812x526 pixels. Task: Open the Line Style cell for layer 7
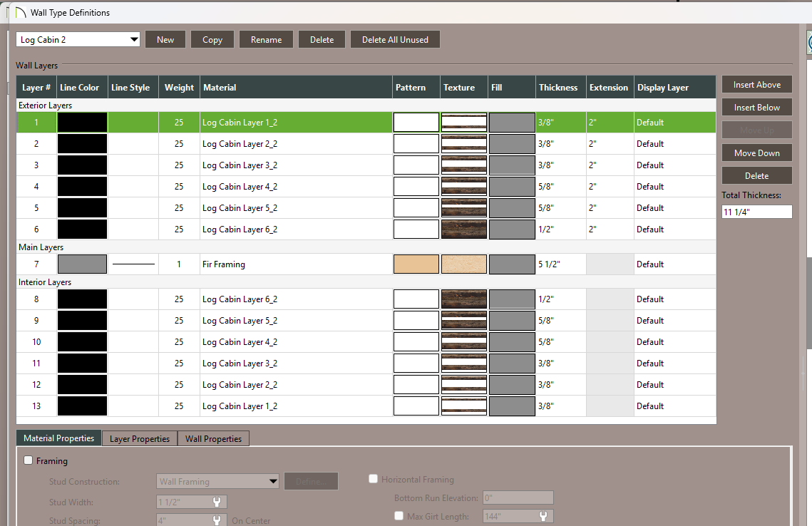pyautogui.click(x=133, y=264)
